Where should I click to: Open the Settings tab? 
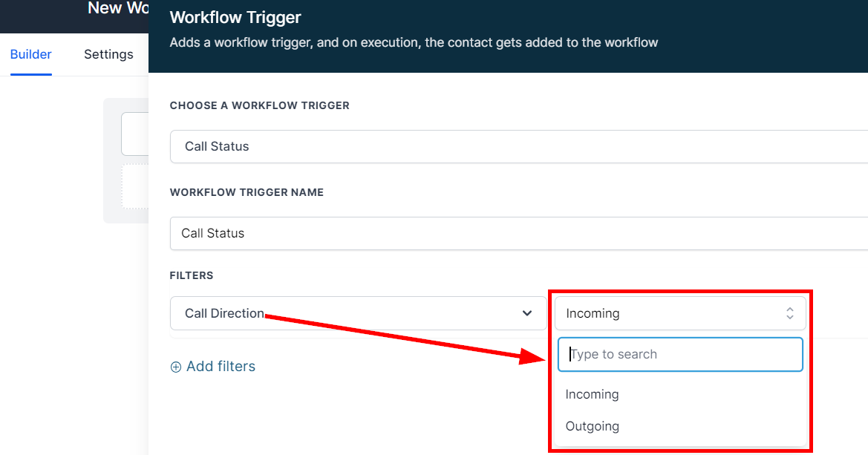[108, 54]
